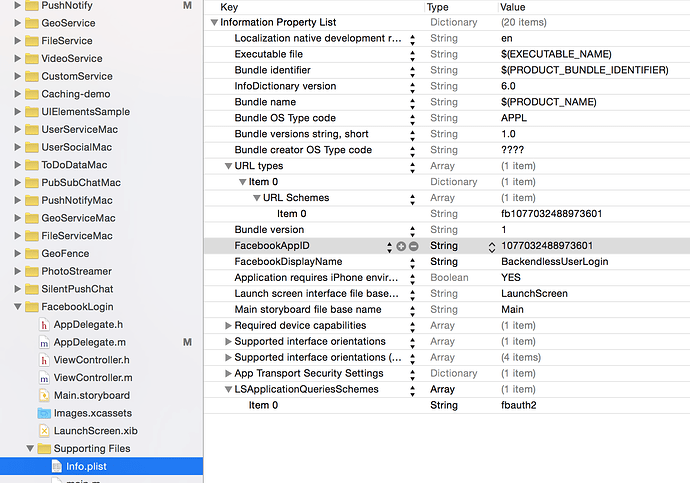The width and height of the screenshot is (690, 483).
Task: Edit the FacebookAppID value 1077032488973601
Action: click(547, 245)
